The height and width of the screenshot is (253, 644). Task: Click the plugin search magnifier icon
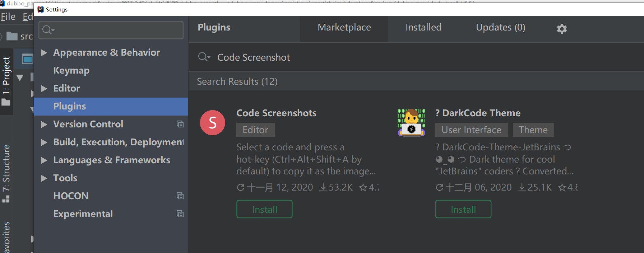(204, 57)
